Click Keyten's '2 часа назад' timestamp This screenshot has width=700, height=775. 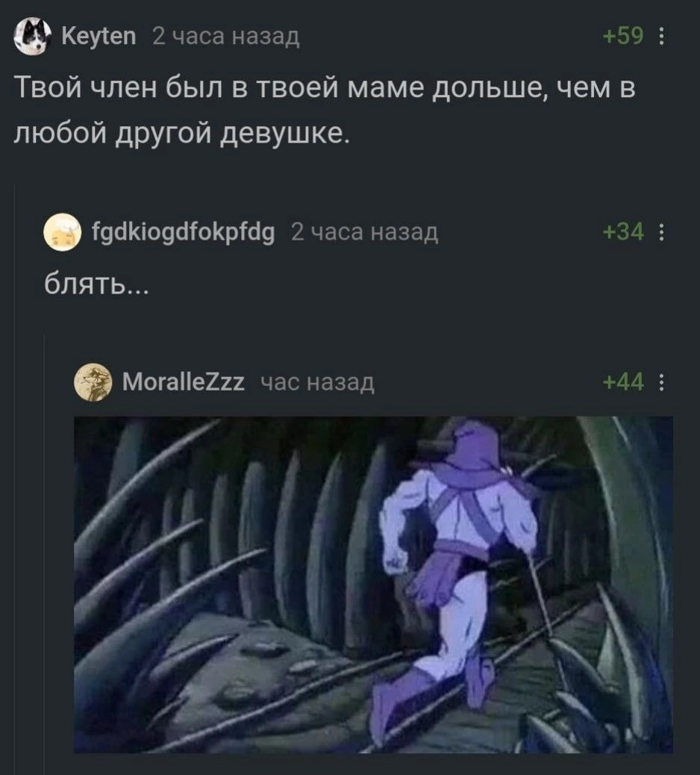click(x=226, y=36)
